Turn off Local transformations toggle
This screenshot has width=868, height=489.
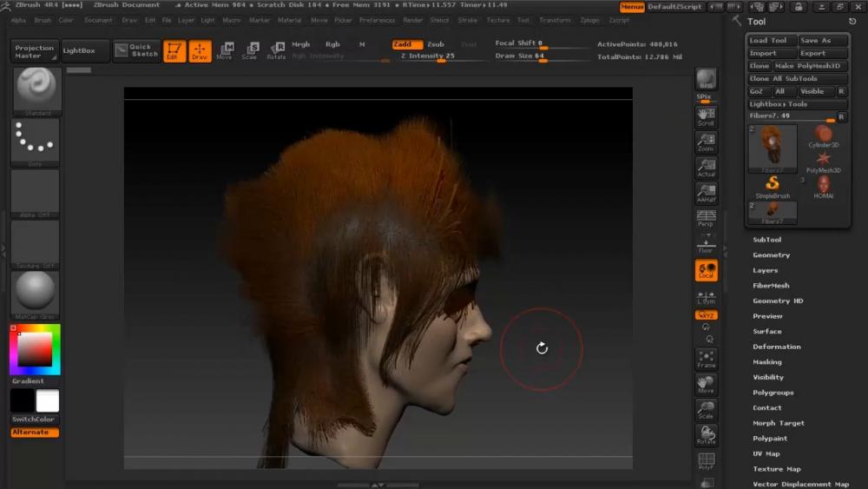(706, 271)
